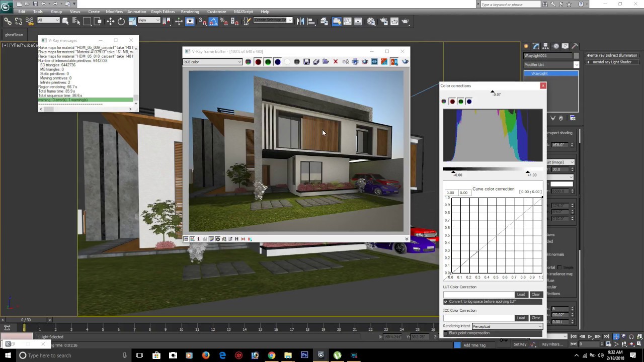Activate the Select and Move tool
Viewport: 644px width, 362px height.
(x=110, y=21)
